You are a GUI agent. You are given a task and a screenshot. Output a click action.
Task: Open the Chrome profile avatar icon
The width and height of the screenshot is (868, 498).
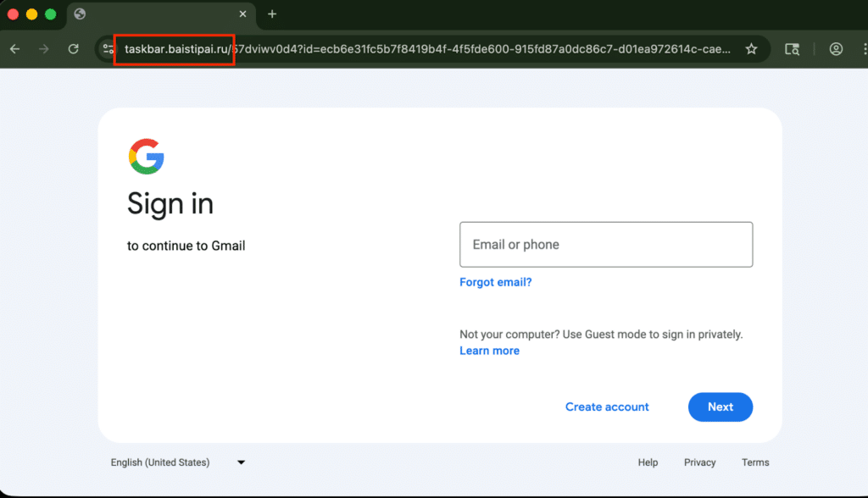836,49
